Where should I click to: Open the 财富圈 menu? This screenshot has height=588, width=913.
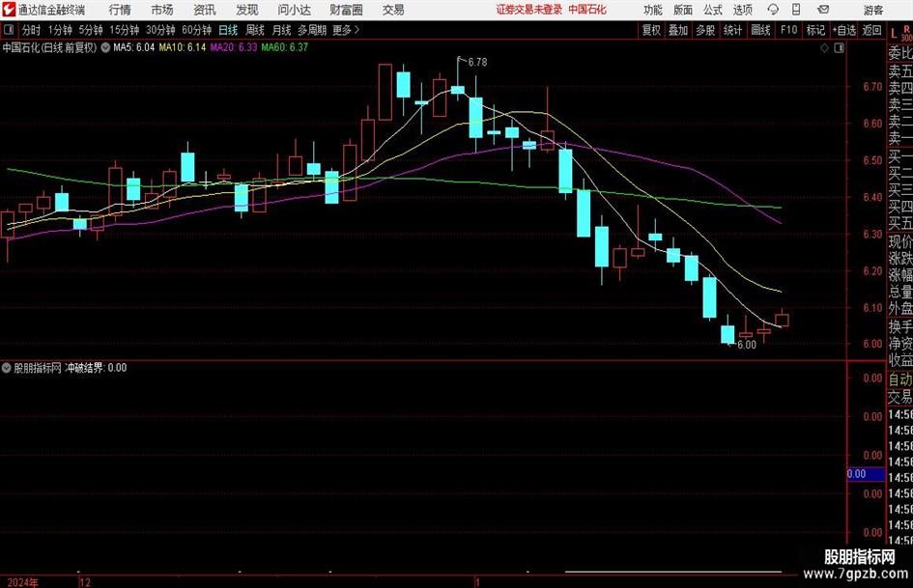coord(346,10)
